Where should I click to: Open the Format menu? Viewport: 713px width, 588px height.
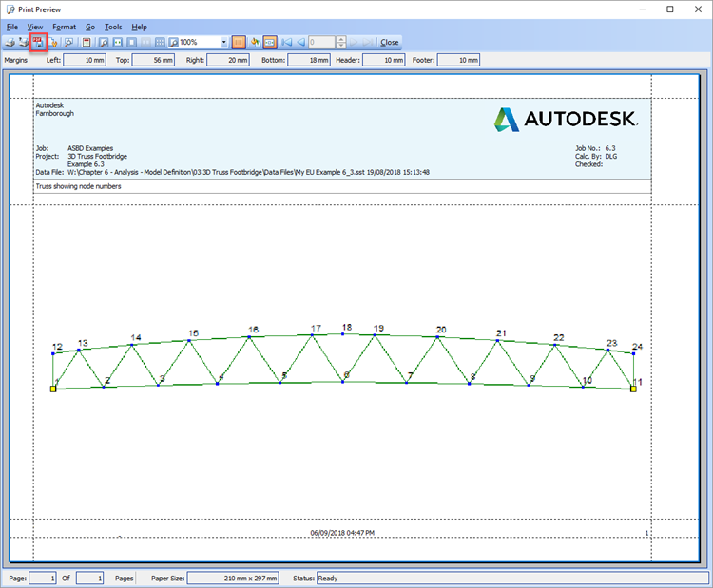pyautogui.click(x=64, y=27)
